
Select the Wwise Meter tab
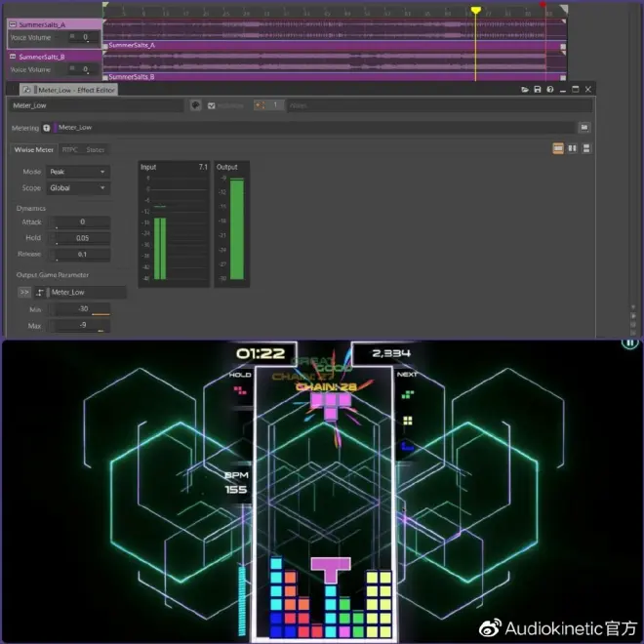pos(33,149)
